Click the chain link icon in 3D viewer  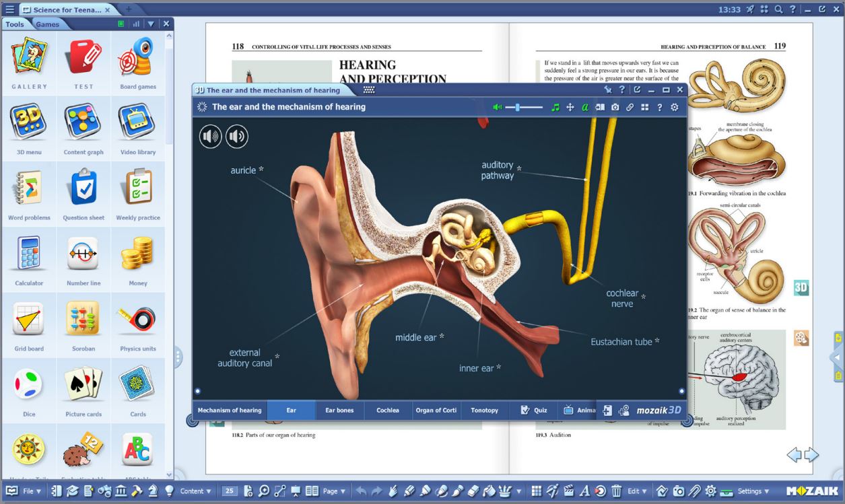pos(630,107)
